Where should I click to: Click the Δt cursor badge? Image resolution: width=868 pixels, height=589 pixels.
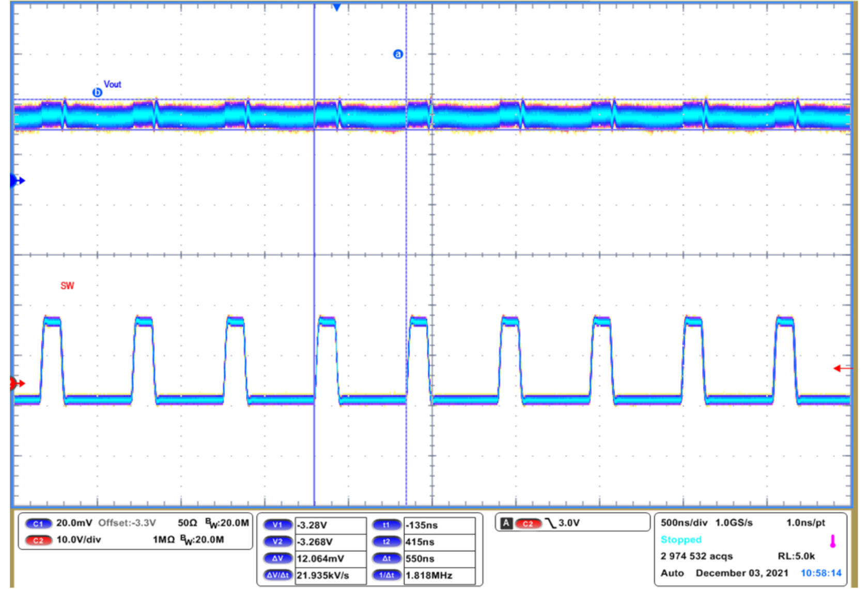(386, 559)
